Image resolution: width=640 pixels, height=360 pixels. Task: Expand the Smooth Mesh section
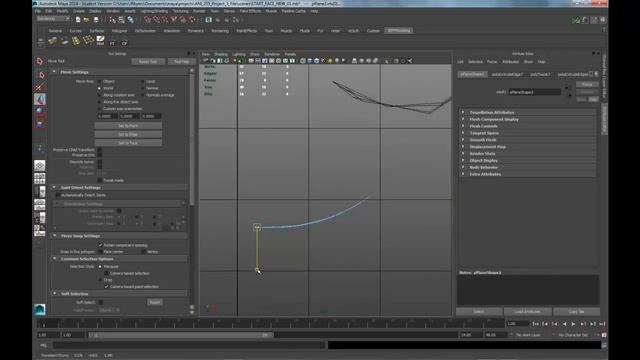pyautogui.click(x=463, y=140)
